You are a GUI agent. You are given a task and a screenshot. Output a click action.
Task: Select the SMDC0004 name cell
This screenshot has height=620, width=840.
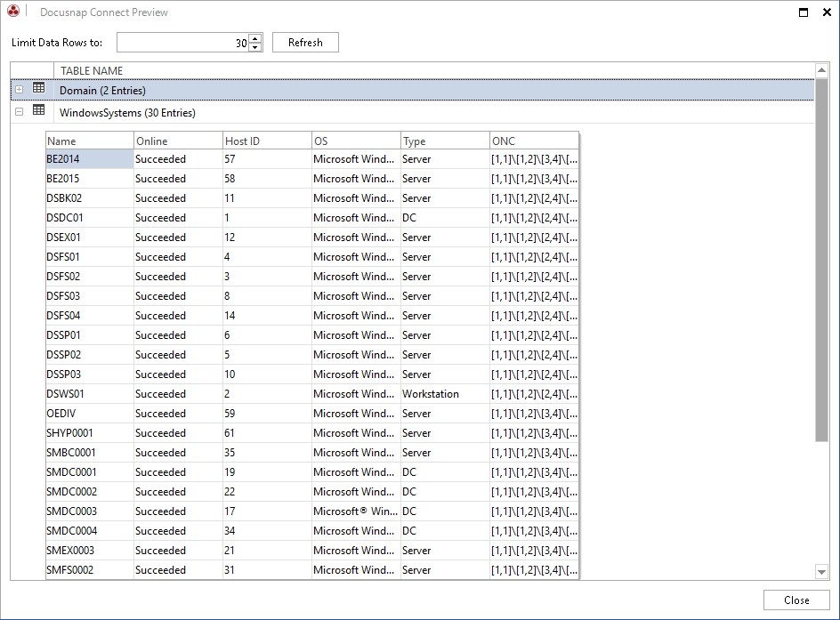tap(90, 530)
